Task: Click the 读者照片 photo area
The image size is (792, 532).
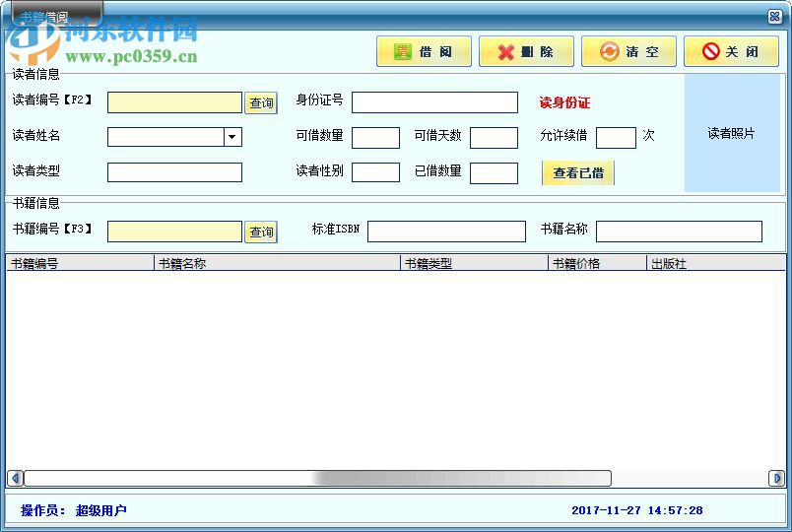Action: coord(732,133)
